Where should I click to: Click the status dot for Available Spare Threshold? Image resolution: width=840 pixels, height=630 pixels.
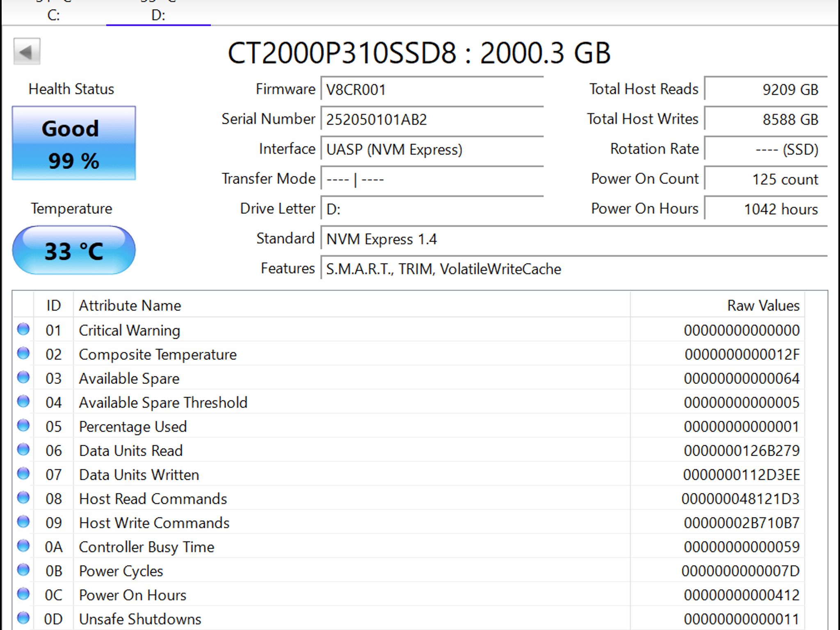pos(23,401)
